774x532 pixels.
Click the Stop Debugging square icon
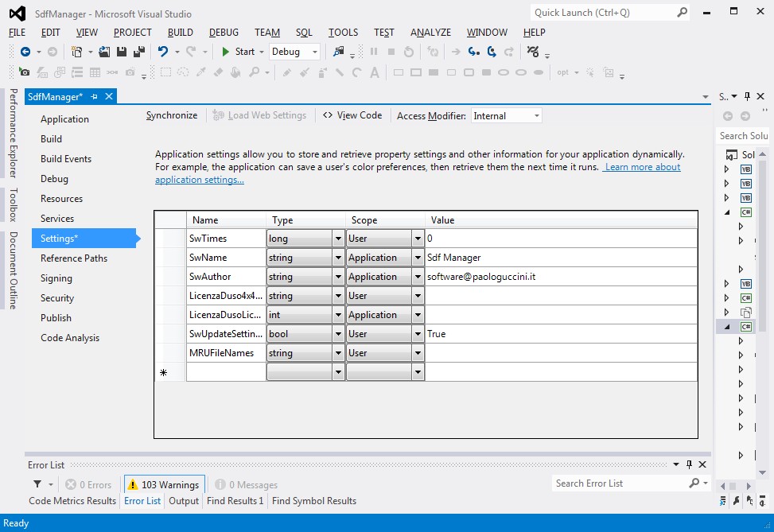coord(391,52)
